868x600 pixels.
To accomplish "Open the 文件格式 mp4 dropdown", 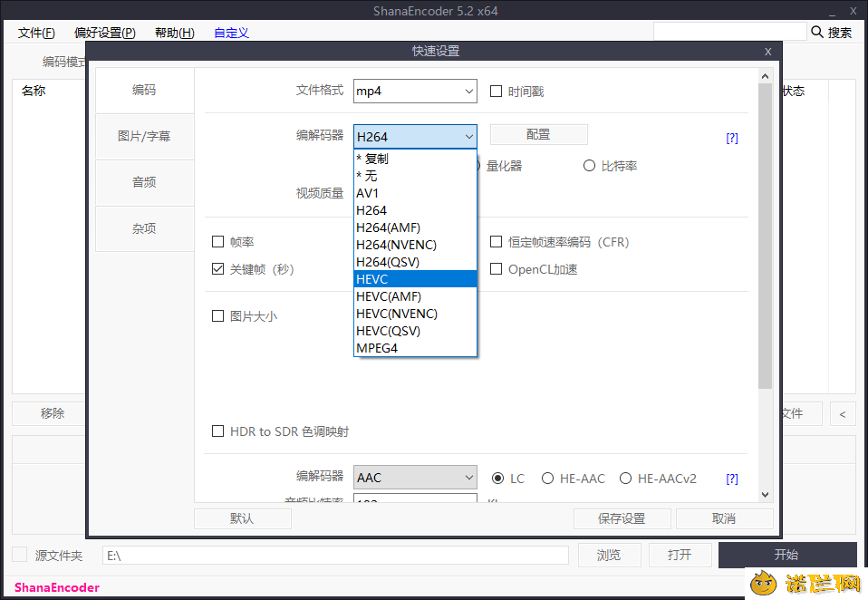I will [415, 91].
